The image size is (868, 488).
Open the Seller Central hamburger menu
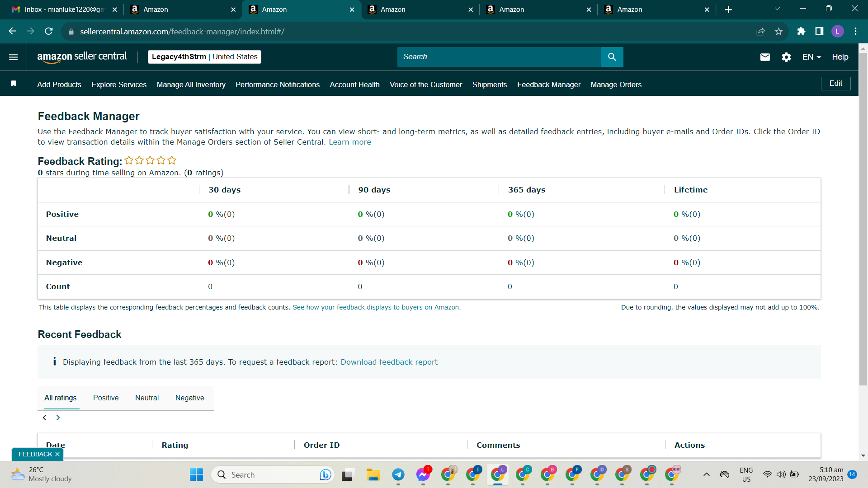click(x=14, y=57)
